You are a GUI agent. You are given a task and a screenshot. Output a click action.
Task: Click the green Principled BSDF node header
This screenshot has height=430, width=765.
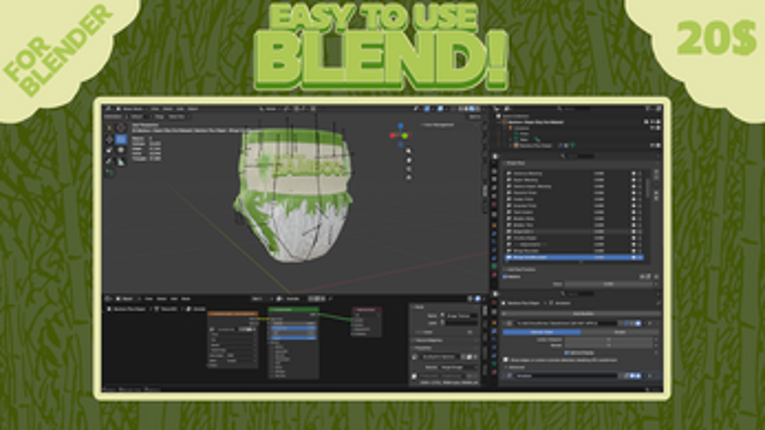click(294, 309)
